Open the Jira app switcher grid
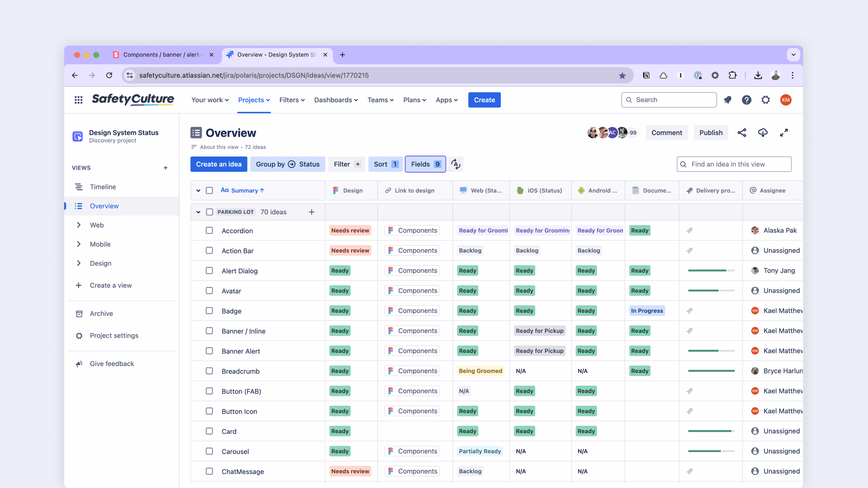 click(x=78, y=100)
